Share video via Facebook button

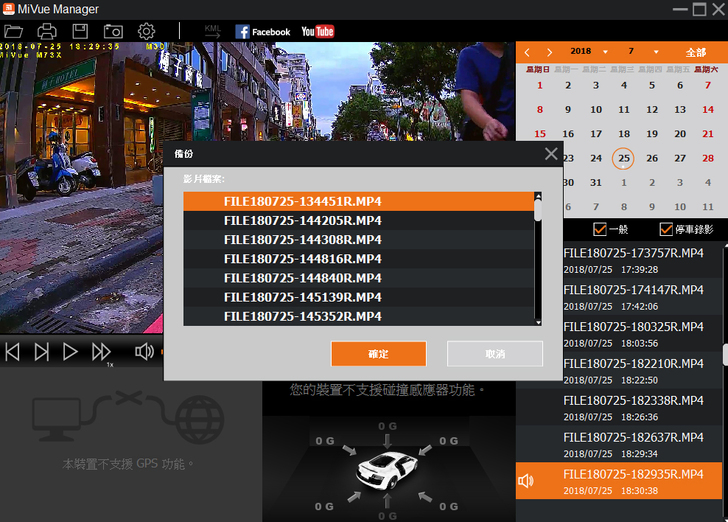[263, 32]
